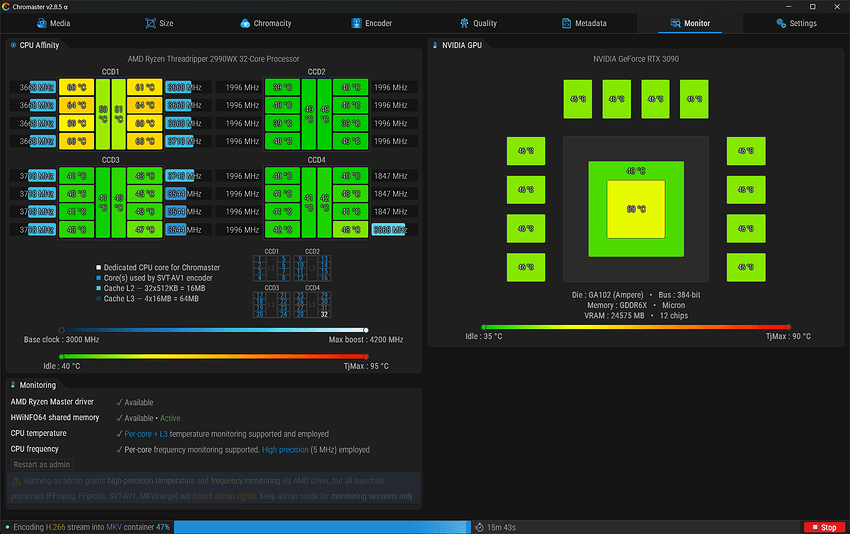Click the Chromaster logo in title bar

click(6, 7)
